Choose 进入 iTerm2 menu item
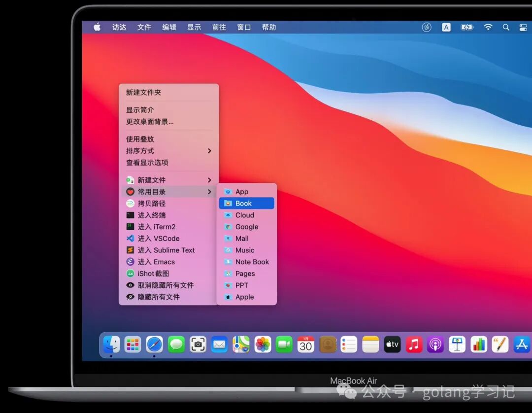 [168, 227]
